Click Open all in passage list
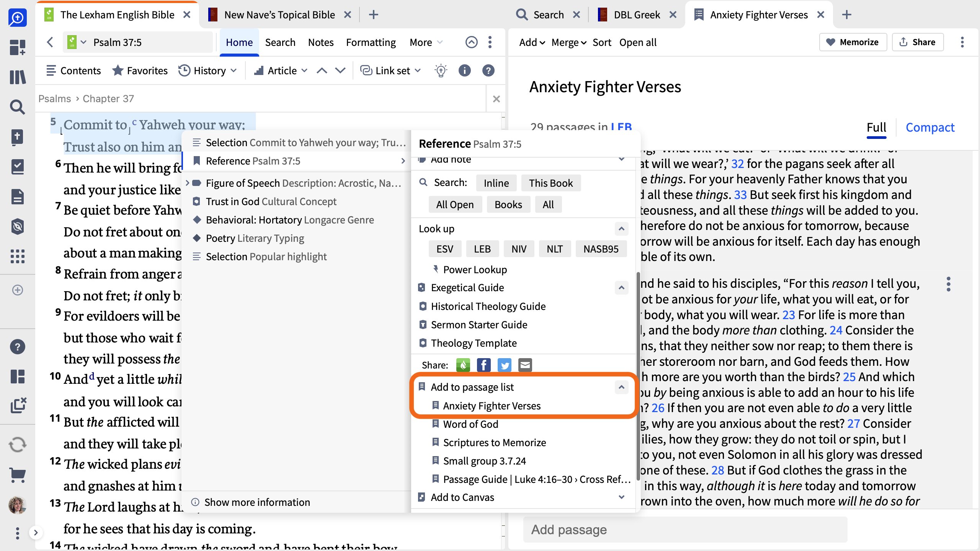Viewport: 980px width, 551px height. click(x=638, y=42)
